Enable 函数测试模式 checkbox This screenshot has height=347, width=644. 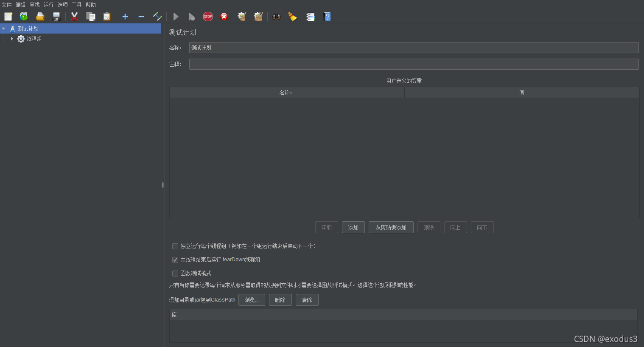pos(175,274)
